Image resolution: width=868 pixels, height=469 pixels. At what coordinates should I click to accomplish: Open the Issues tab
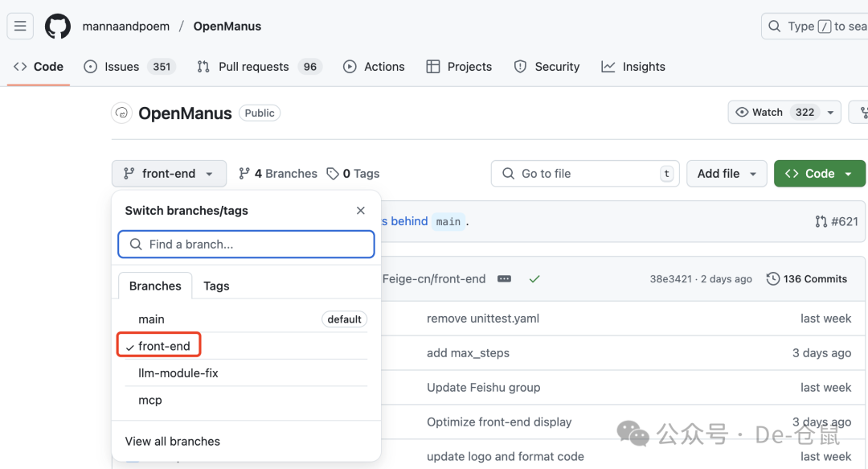click(x=129, y=67)
